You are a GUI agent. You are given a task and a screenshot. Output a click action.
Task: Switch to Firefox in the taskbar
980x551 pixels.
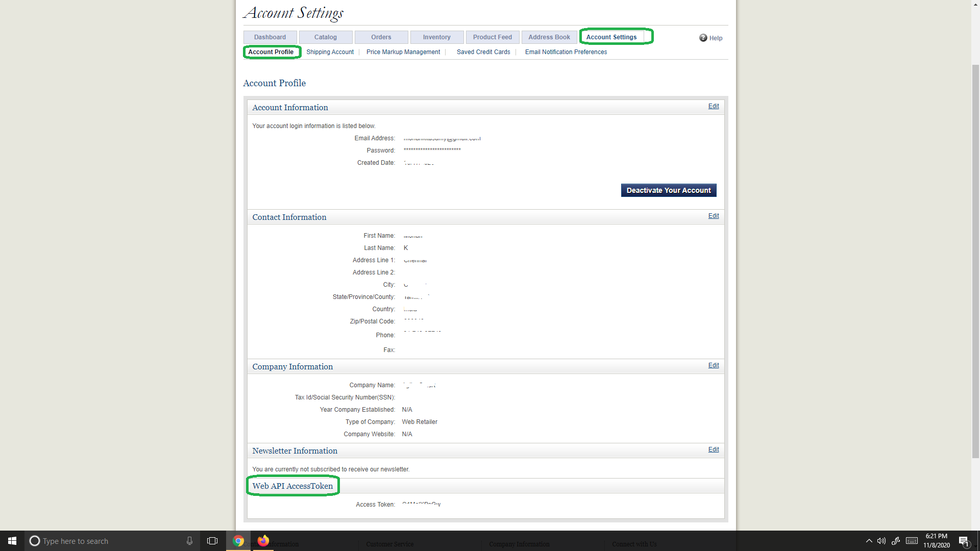click(263, 541)
